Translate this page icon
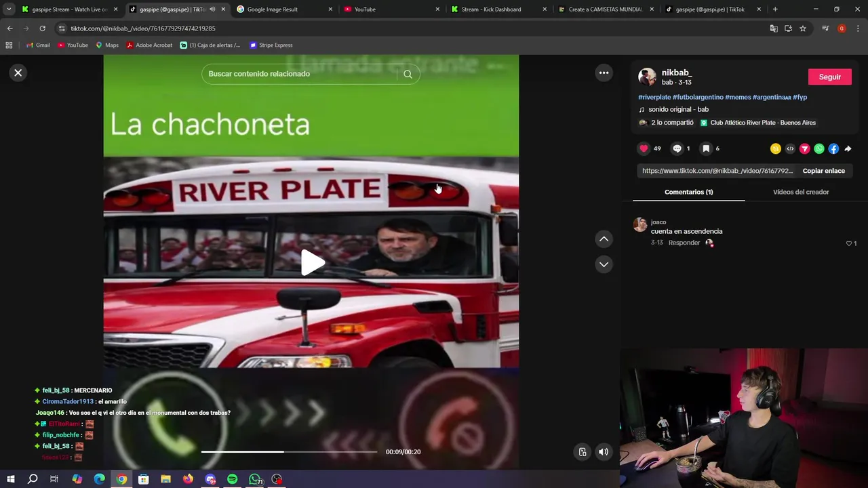868x488 pixels. [x=773, y=28]
